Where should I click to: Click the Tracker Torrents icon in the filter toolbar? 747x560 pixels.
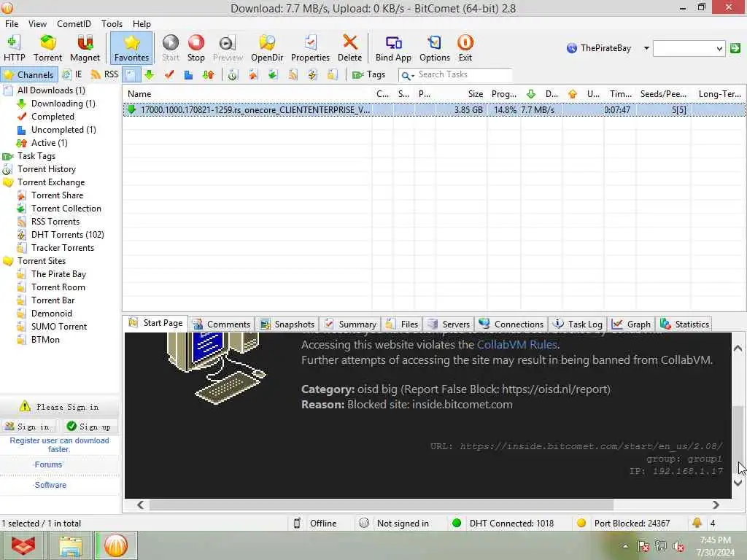click(332, 75)
